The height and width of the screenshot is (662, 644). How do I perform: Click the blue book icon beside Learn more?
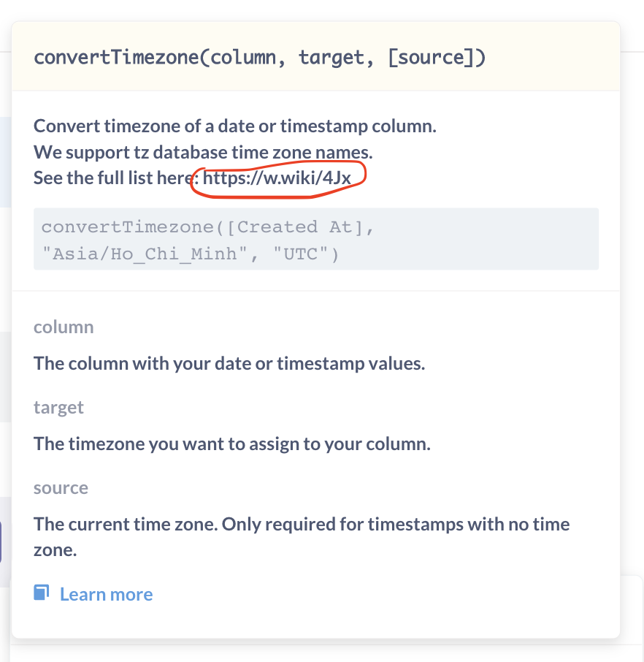point(41,593)
